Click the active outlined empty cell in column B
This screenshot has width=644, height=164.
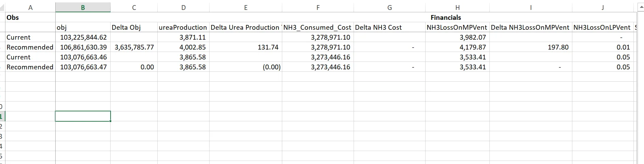click(83, 116)
